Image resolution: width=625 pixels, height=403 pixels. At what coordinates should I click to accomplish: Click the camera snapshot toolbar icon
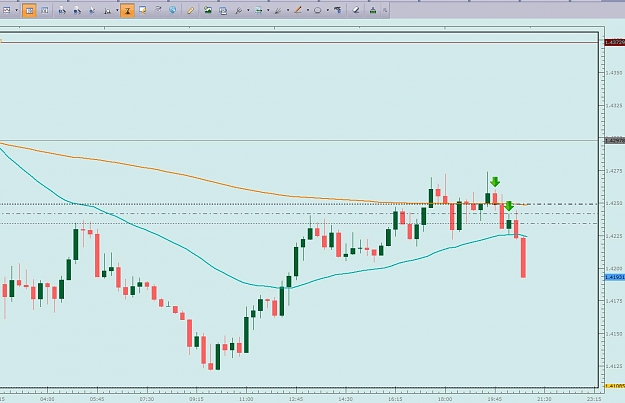tap(223, 11)
